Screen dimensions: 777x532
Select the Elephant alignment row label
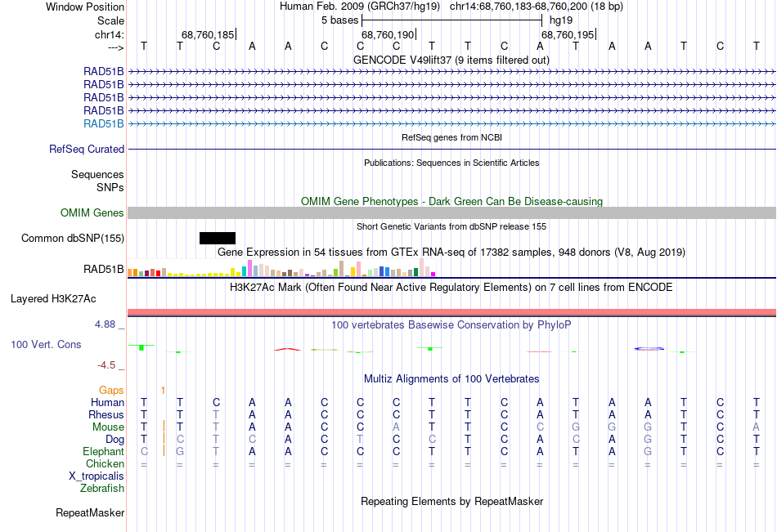(x=104, y=452)
